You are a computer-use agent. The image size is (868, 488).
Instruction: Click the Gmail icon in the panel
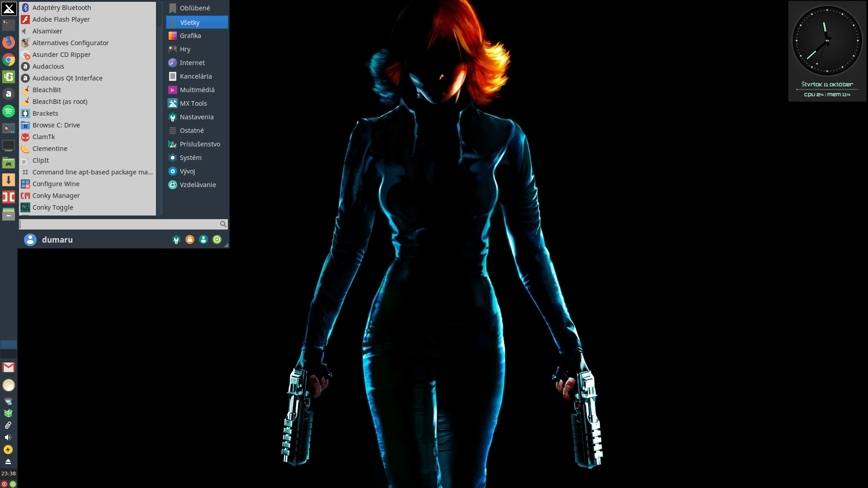(x=9, y=367)
